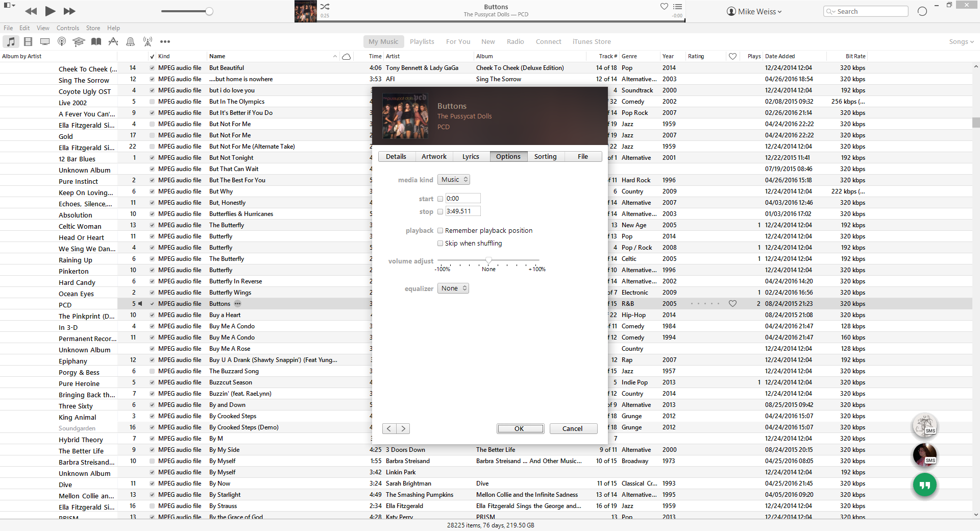
Task: Switch to the Lyrics tab
Action: pos(471,157)
